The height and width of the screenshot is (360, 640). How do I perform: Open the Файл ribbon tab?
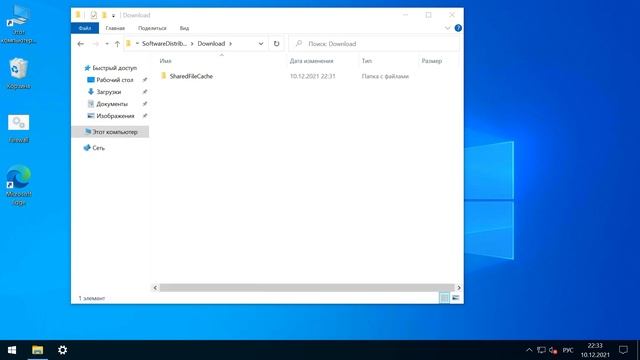click(x=85, y=28)
